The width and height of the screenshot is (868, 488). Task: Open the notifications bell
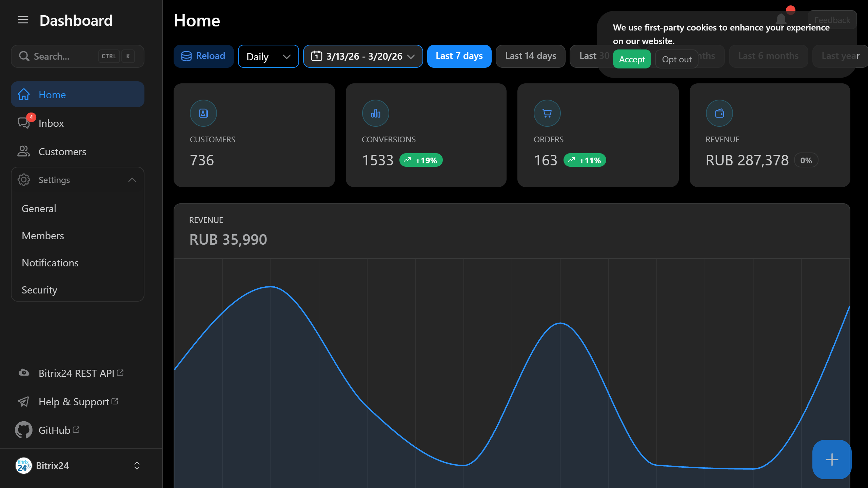(x=781, y=19)
